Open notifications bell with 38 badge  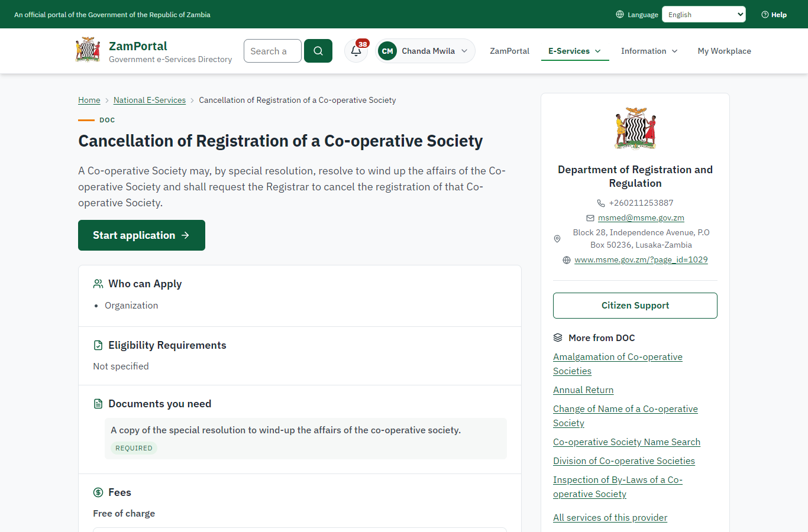click(356, 51)
